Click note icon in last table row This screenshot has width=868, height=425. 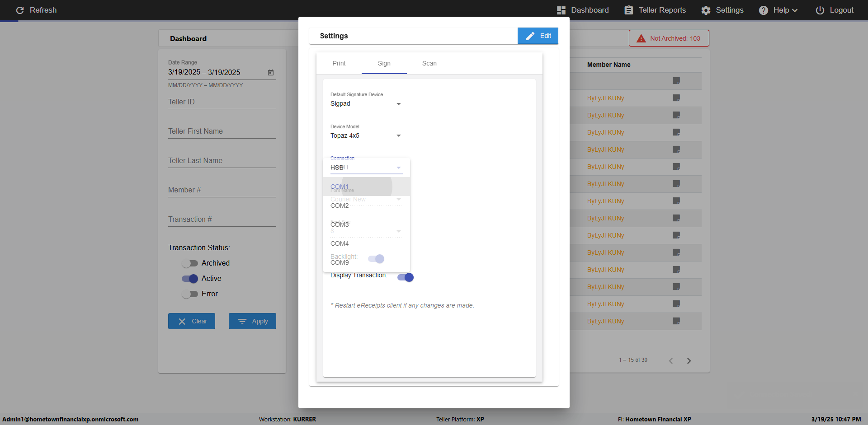pos(676,321)
